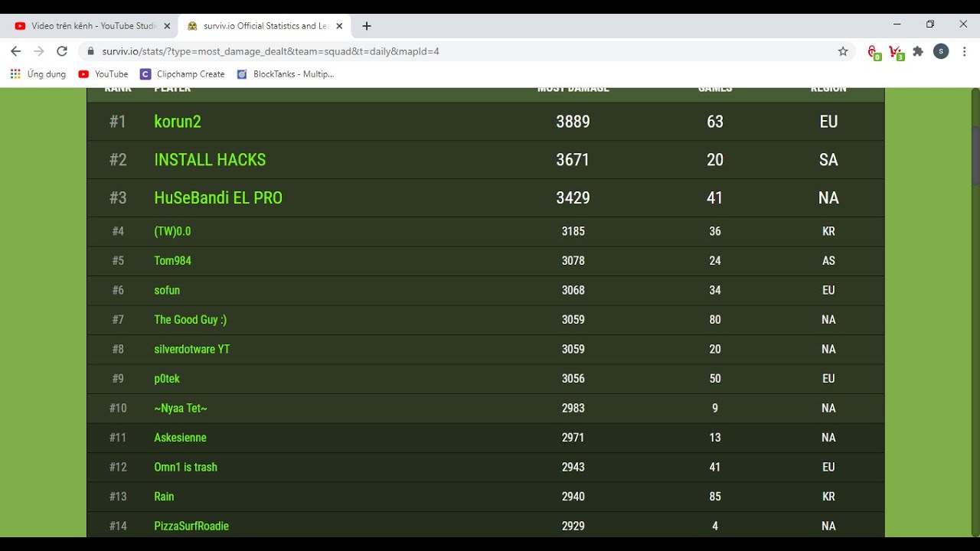
Task: Click the browser forward arrow
Action: [39, 51]
